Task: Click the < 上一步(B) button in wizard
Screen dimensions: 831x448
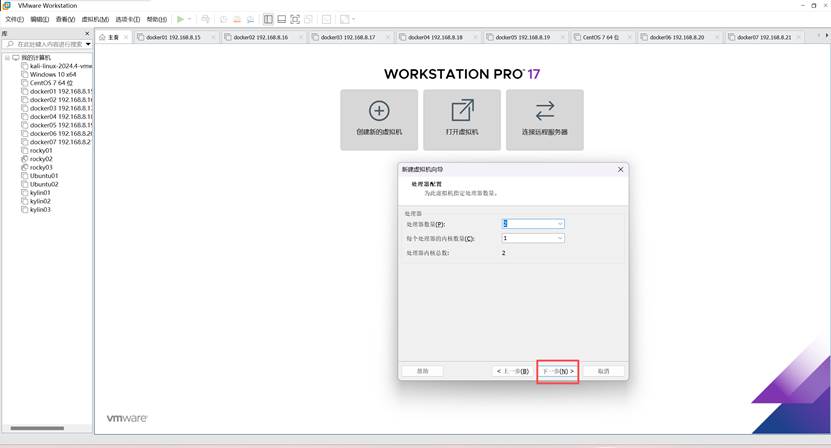Action: 513,371
